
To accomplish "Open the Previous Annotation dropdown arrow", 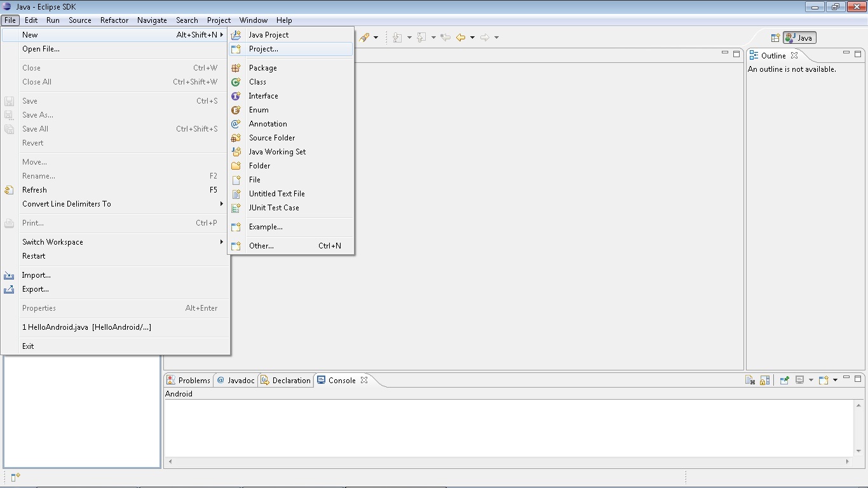I will [x=433, y=37].
